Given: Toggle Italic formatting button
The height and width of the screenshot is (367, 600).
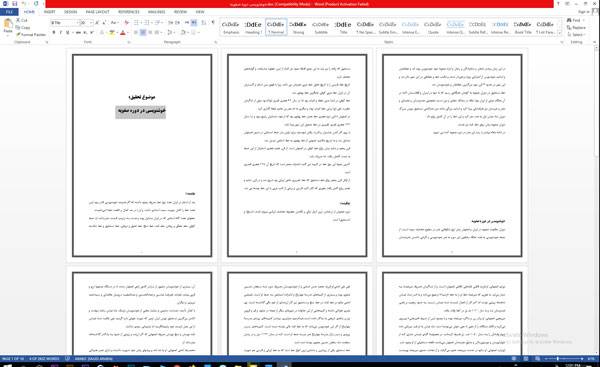Looking at the screenshot, I should (x=61, y=33).
